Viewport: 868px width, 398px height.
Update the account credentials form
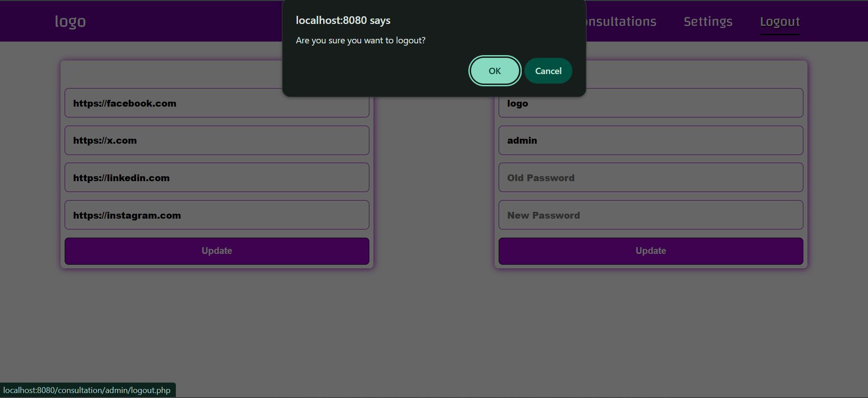tap(651, 251)
